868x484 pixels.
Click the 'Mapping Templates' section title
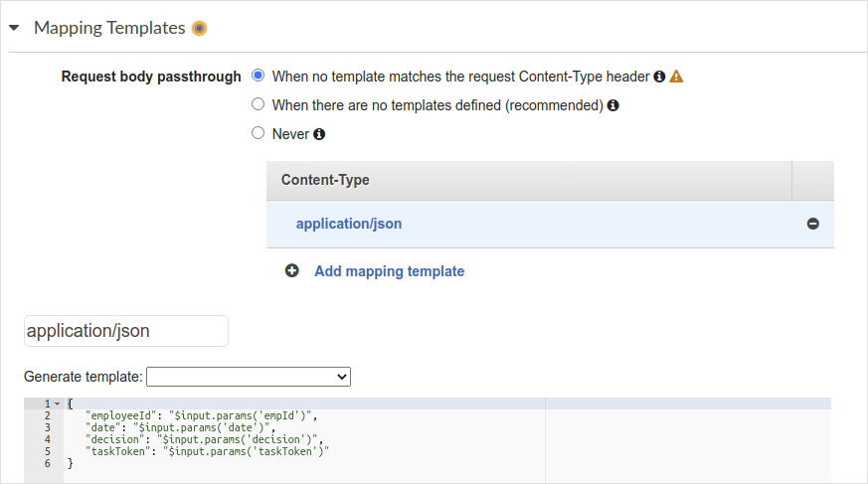(109, 28)
